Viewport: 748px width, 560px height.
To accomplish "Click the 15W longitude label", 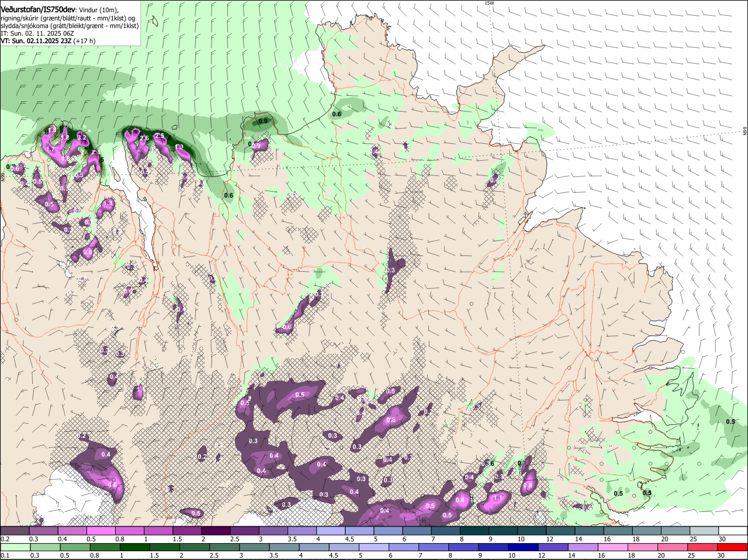I will coord(489,3).
